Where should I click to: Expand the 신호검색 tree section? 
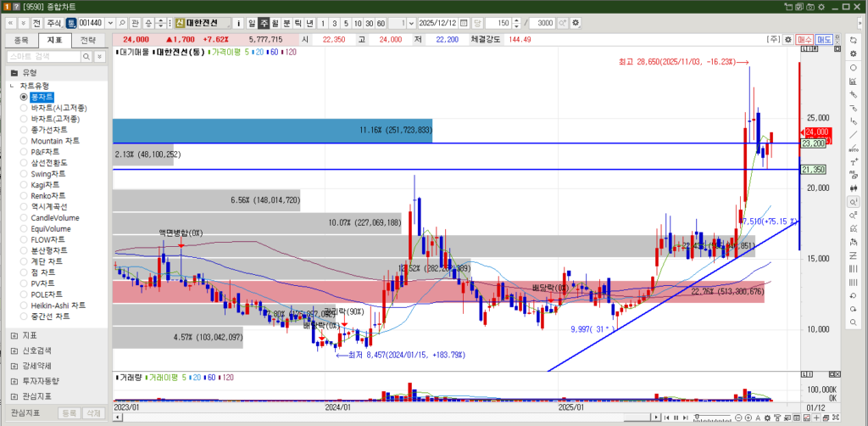(x=14, y=350)
